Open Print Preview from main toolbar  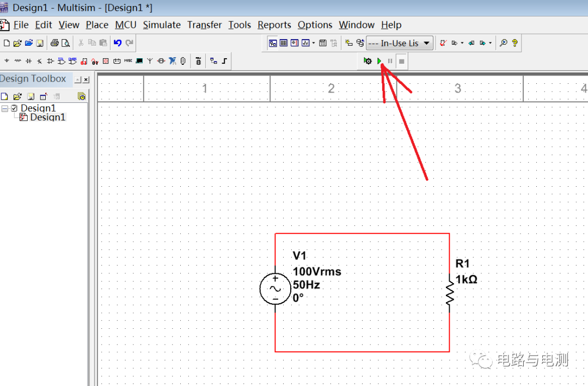66,43
